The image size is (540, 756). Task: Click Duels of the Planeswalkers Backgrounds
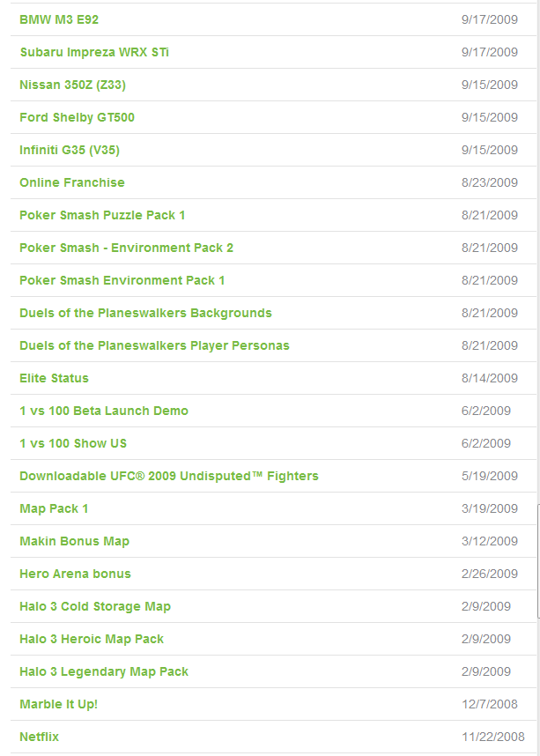pos(145,313)
